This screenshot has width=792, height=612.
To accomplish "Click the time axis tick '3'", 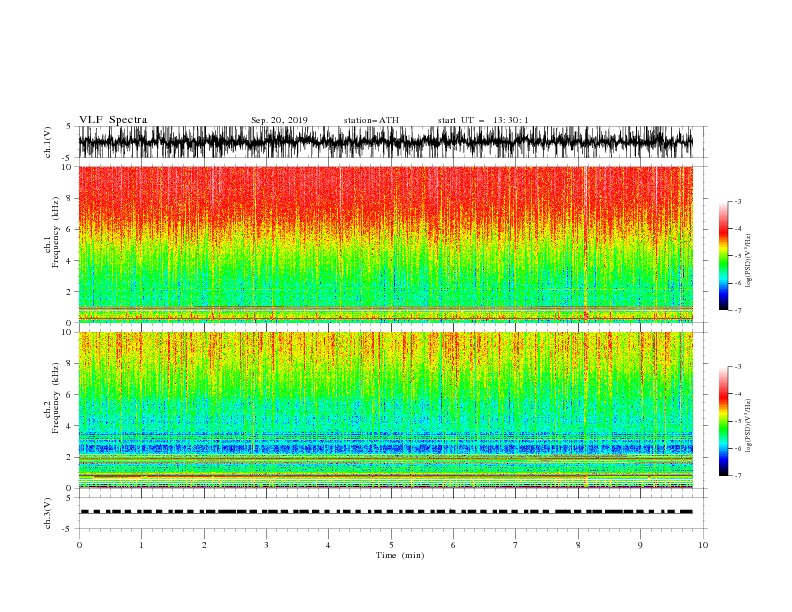I will pyautogui.click(x=266, y=545).
